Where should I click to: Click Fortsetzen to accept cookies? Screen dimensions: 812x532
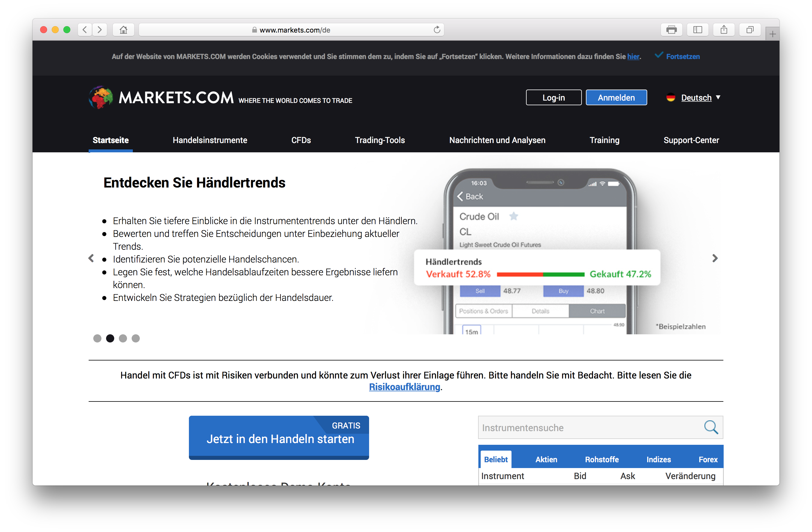tap(683, 56)
